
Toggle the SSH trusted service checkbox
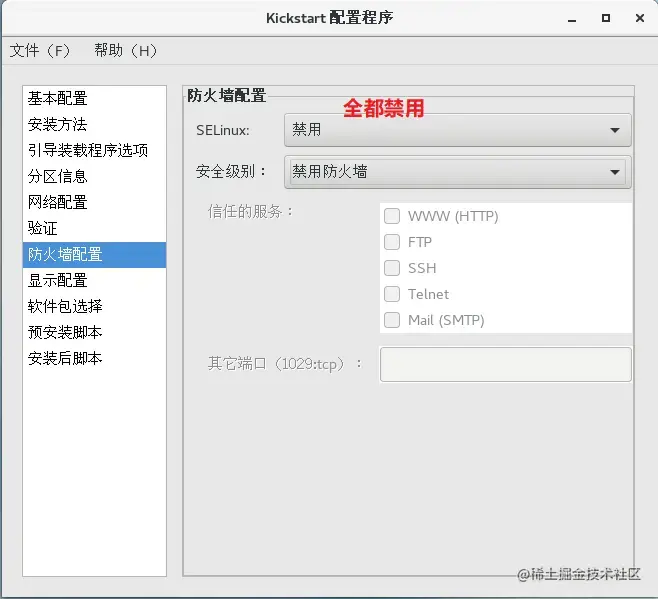click(x=392, y=268)
